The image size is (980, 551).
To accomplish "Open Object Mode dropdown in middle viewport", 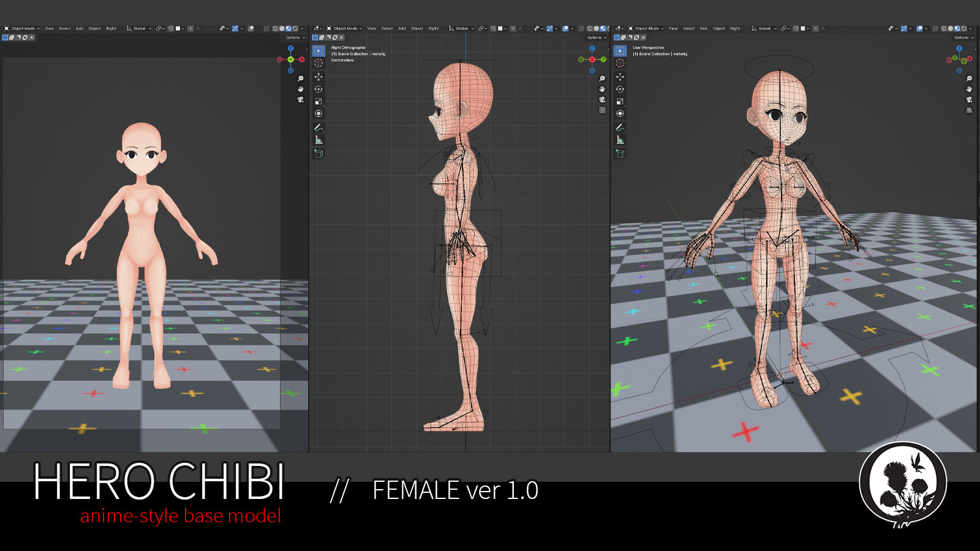I will 344,28.
